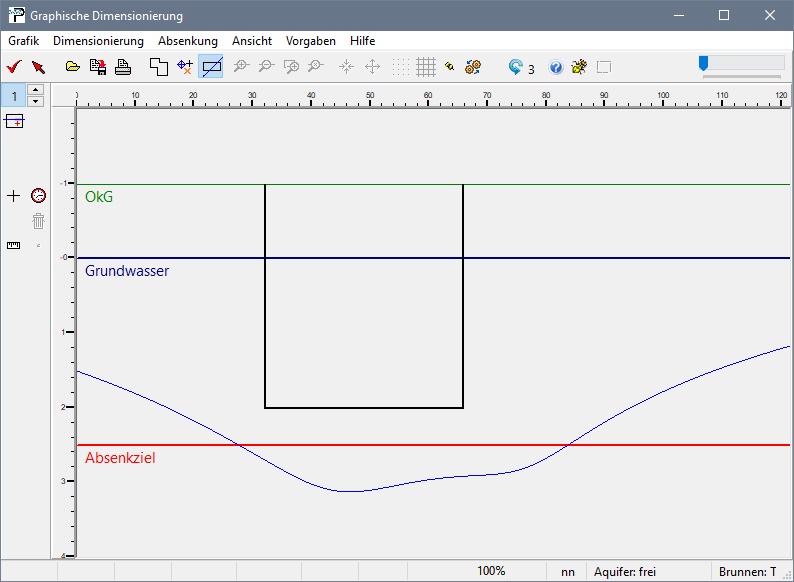The width and height of the screenshot is (794, 582).
Task: Click the printer icon in toolbar
Action: point(123,67)
